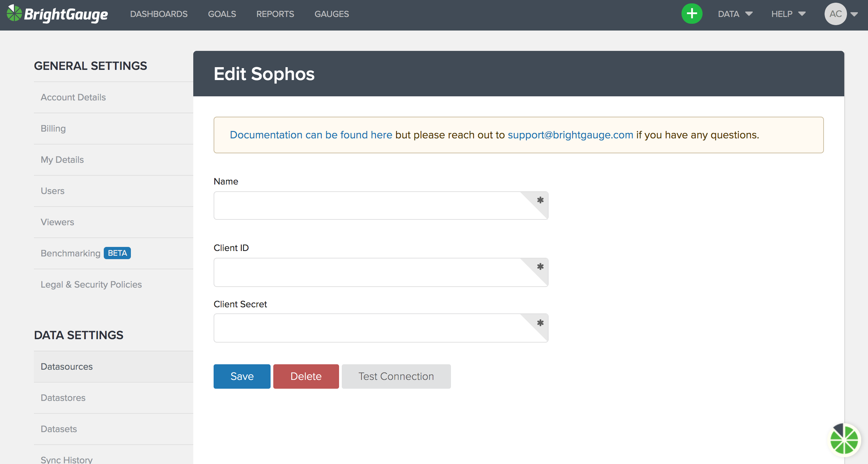Click the Test Connection button
Image resolution: width=868 pixels, height=464 pixels.
click(x=396, y=376)
